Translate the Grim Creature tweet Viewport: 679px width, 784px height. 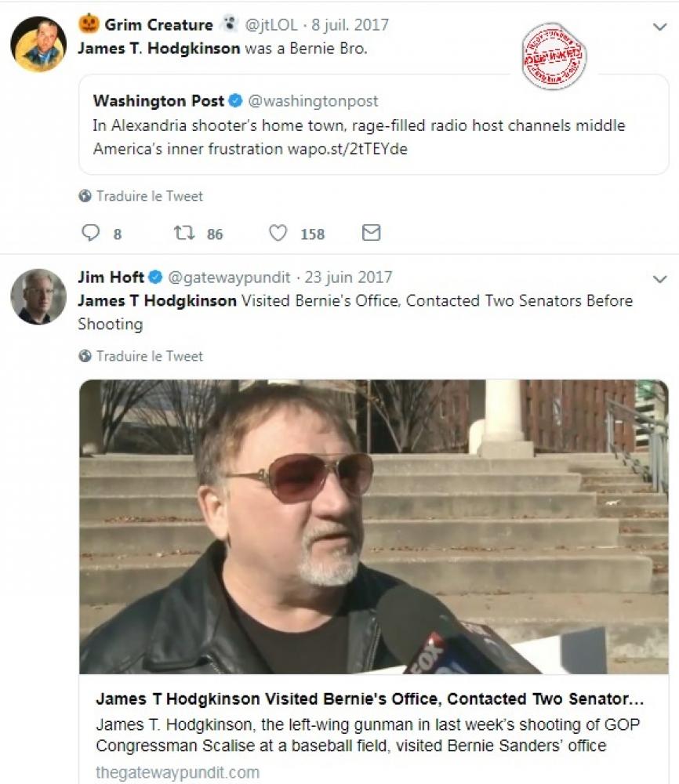(149, 196)
